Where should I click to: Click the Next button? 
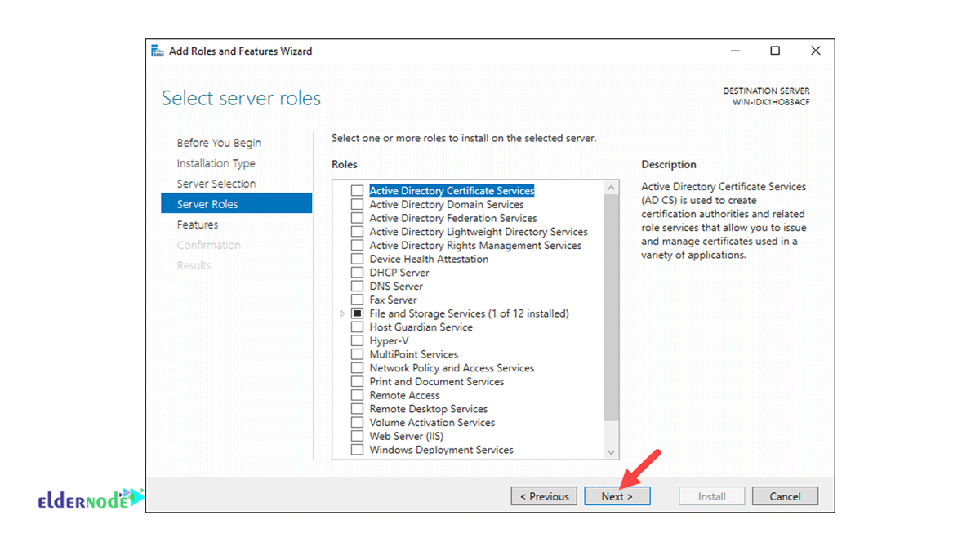pos(617,495)
